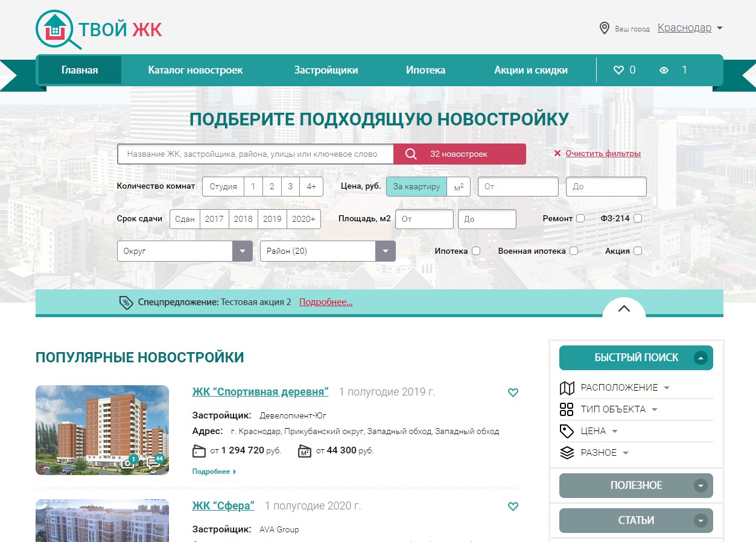756x542 pixels.
Task: Select 2018 completion year option
Action: click(243, 219)
